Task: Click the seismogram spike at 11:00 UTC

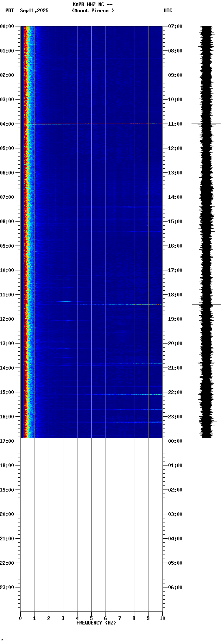Action: (207, 124)
